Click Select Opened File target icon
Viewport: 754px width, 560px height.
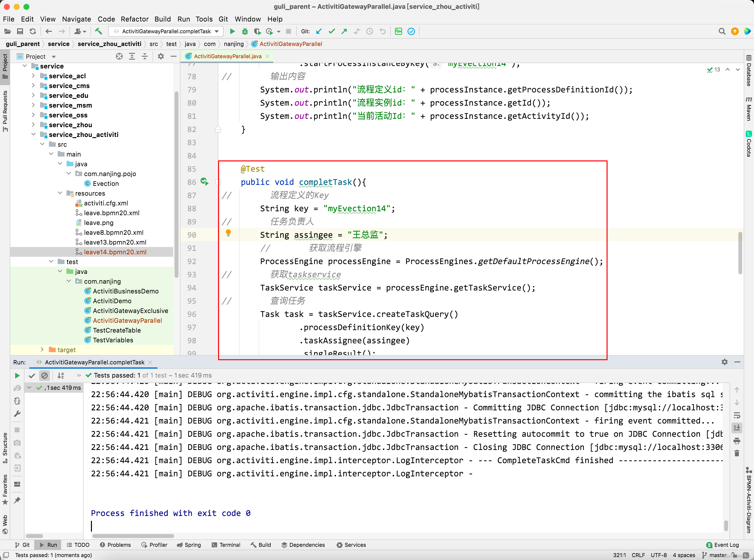119,56
